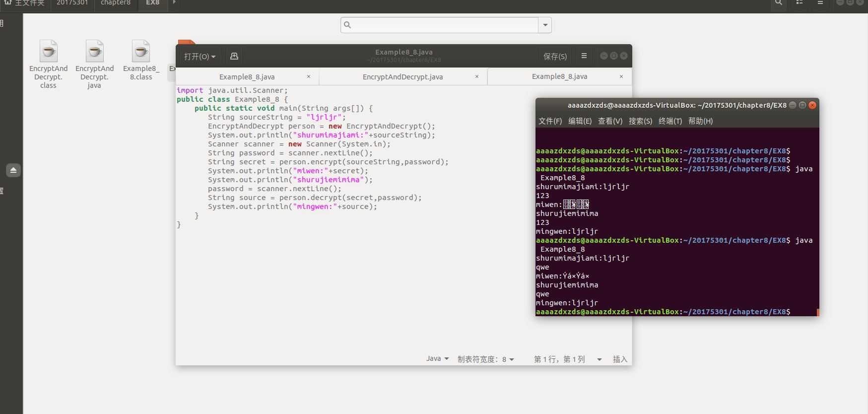Screen dimensions: 868x414
Task: Open the terminal 文件(F) menu
Action: pos(550,121)
